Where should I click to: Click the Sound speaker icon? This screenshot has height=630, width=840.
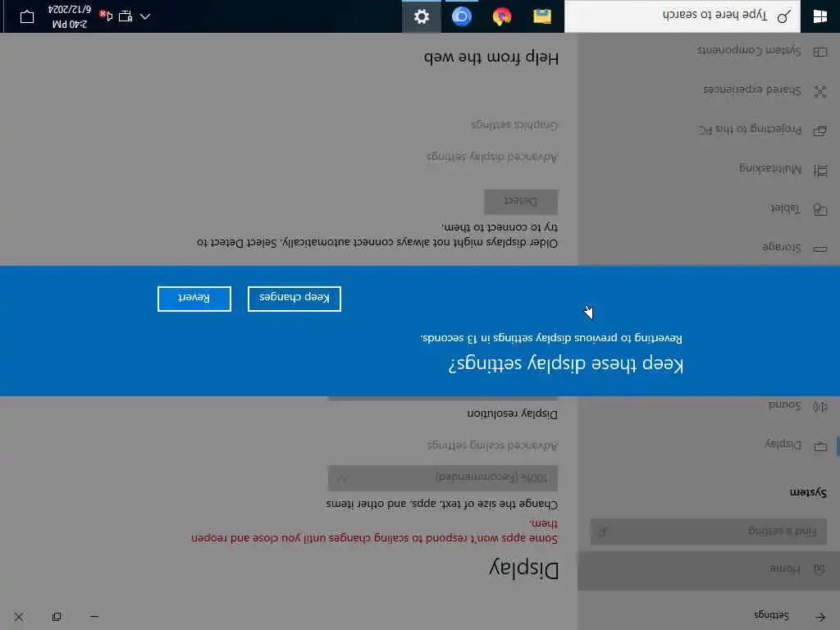click(820, 407)
